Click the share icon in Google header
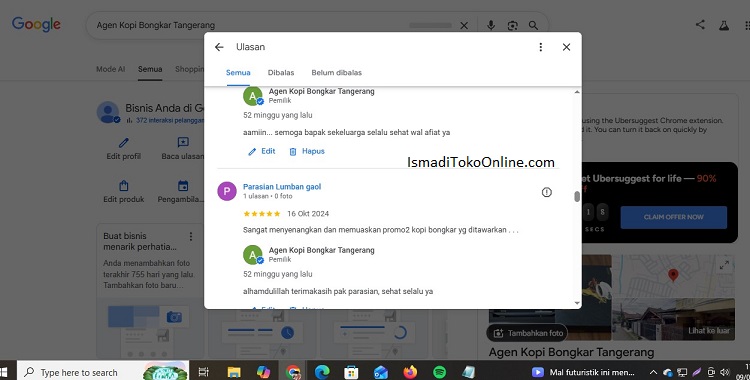Viewport: 750px width, 380px height. (x=700, y=24)
